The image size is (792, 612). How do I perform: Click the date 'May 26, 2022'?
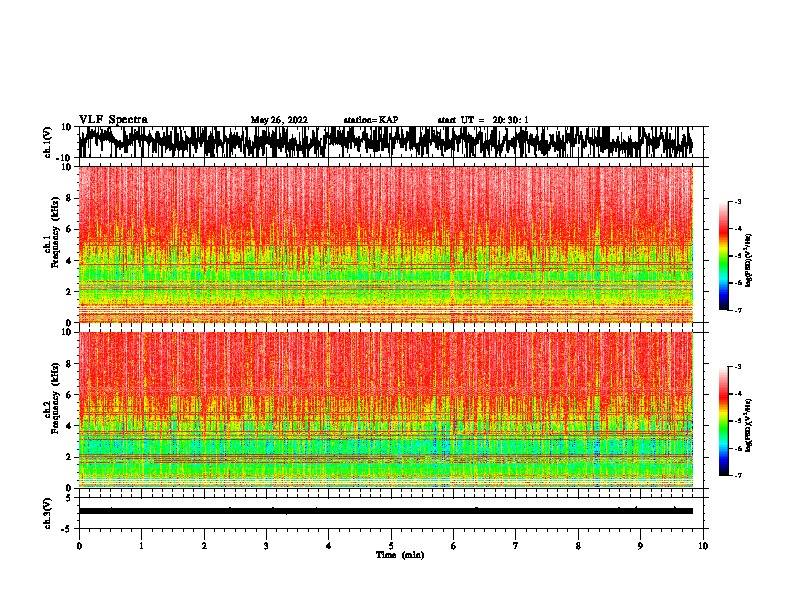(279, 120)
